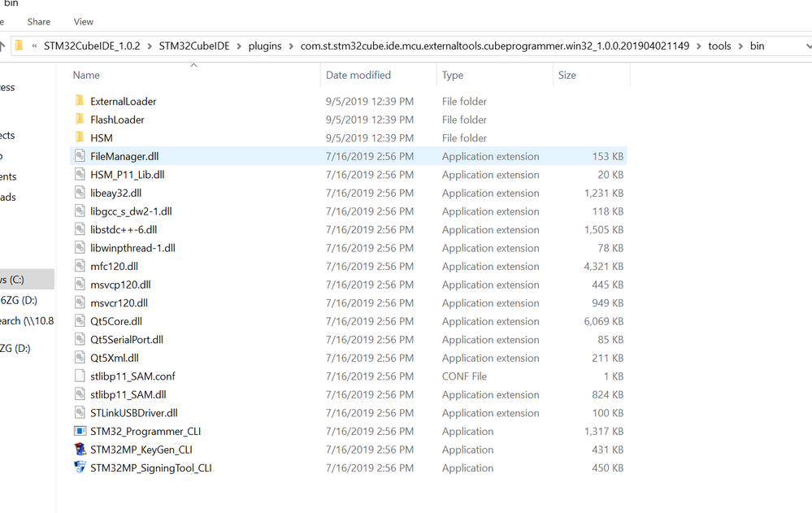The height and width of the screenshot is (513, 812).
Task: Sort files by the Type column header
Action: tap(453, 75)
